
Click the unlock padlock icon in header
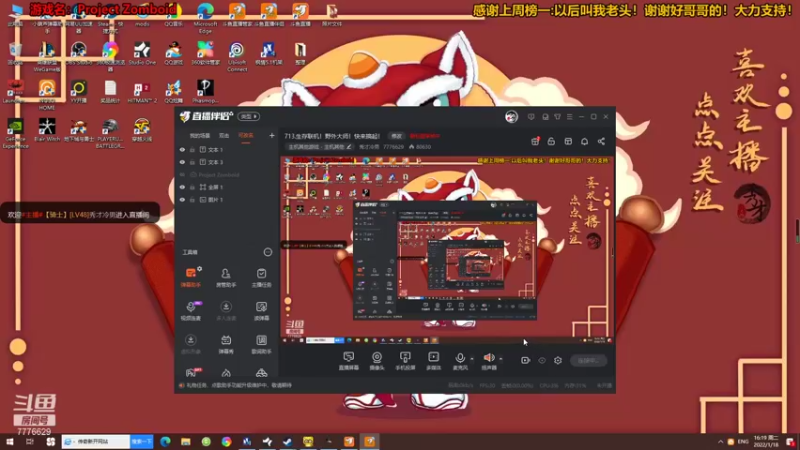point(551,141)
